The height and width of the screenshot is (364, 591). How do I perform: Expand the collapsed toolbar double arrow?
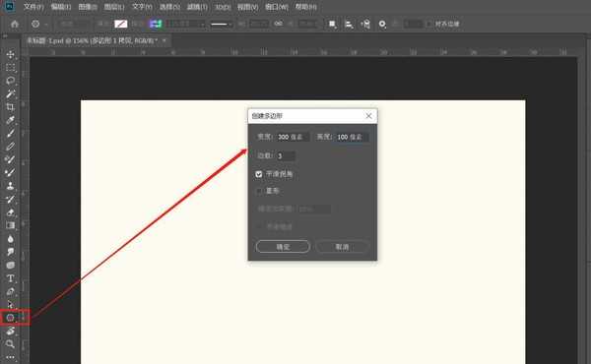click(5, 36)
